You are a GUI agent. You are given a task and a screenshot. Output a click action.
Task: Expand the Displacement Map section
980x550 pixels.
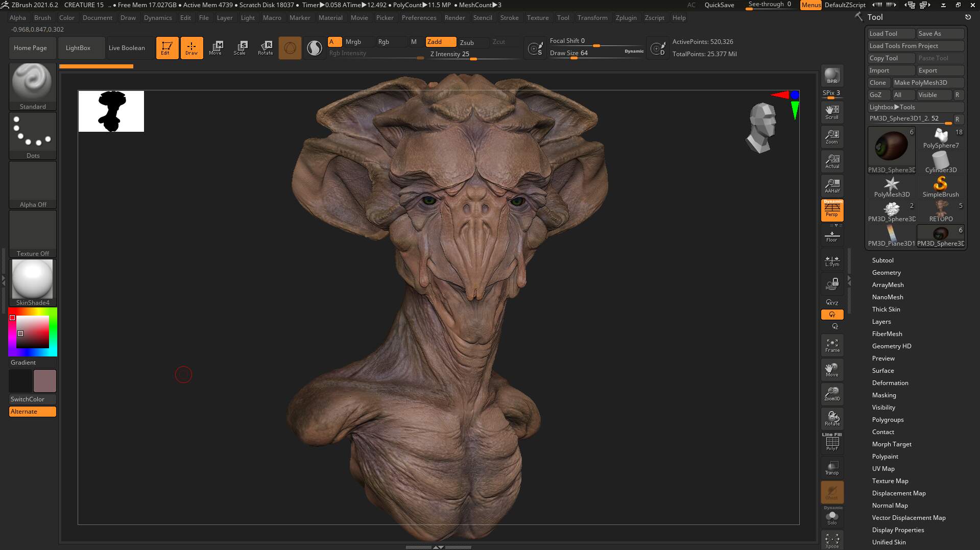coord(899,493)
